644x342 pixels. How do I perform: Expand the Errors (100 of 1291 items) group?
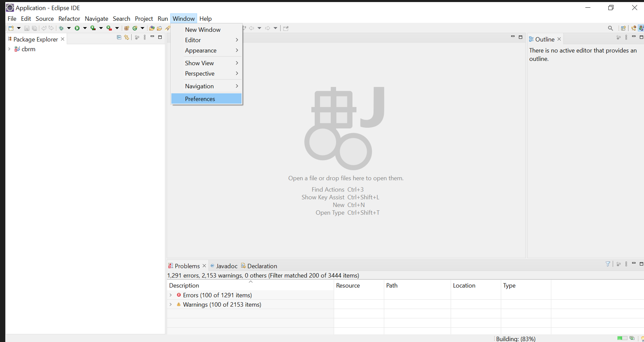coord(171,295)
